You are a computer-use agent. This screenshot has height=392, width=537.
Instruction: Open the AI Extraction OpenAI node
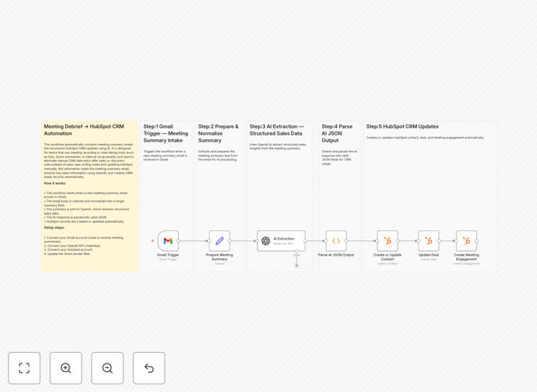point(281,241)
